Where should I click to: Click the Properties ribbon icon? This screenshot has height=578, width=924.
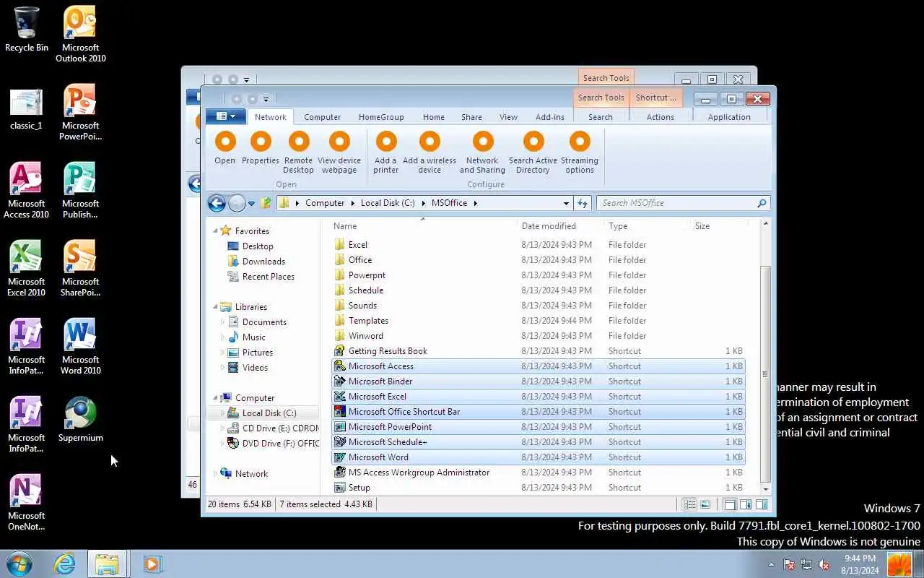click(261, 142)
